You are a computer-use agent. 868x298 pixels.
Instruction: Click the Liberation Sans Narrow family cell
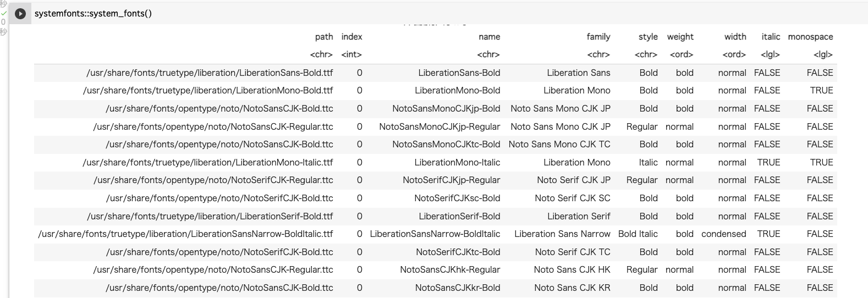click(x=562, y=234)
